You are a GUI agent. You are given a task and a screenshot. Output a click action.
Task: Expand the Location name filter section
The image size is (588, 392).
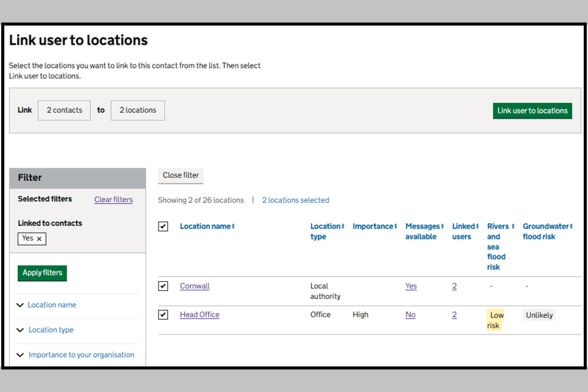(x=51, y=305)
